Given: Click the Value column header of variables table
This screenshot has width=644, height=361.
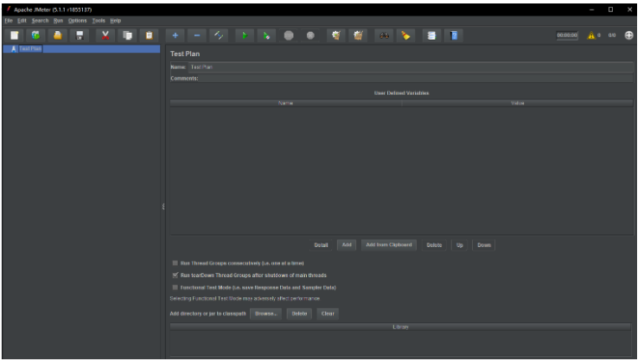Looking at the screenshot, I should click(517, 103).
